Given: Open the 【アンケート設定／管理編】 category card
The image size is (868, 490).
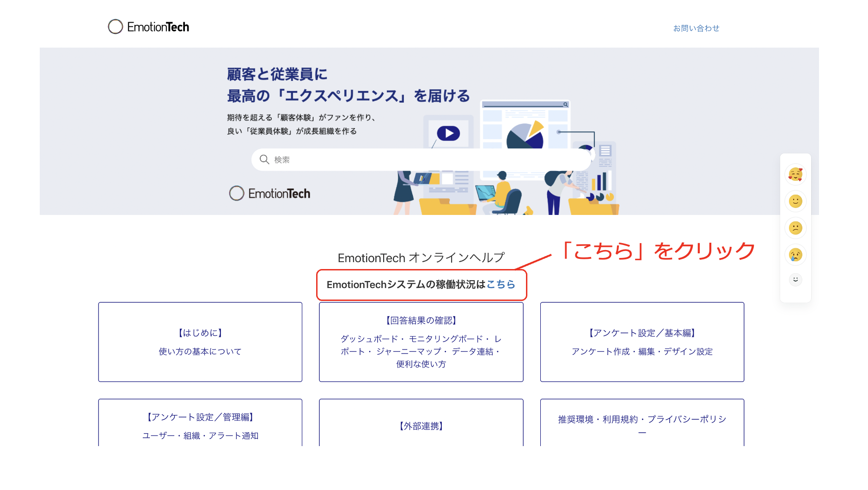Looking at the screenshot, I should click(200, 423).
